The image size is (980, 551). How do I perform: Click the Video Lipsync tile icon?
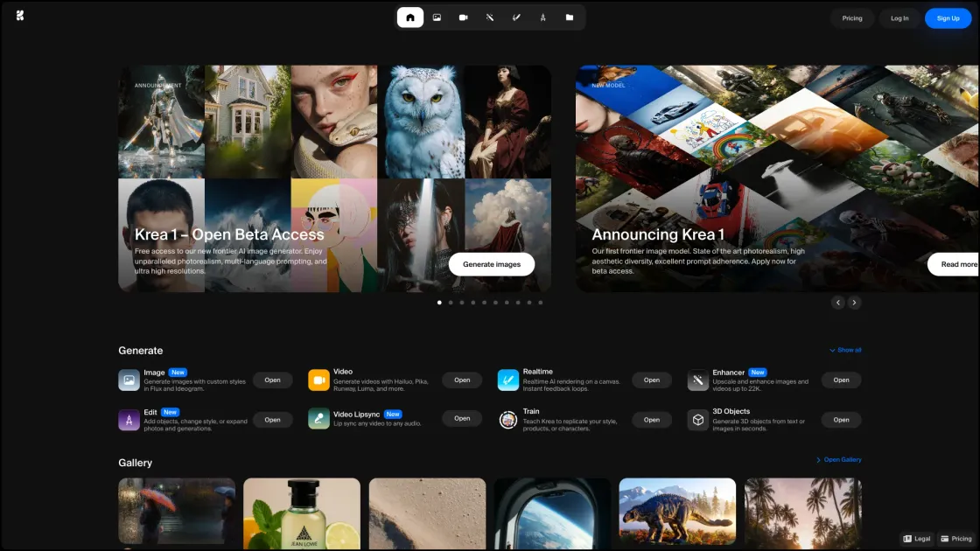click(318, 419)
